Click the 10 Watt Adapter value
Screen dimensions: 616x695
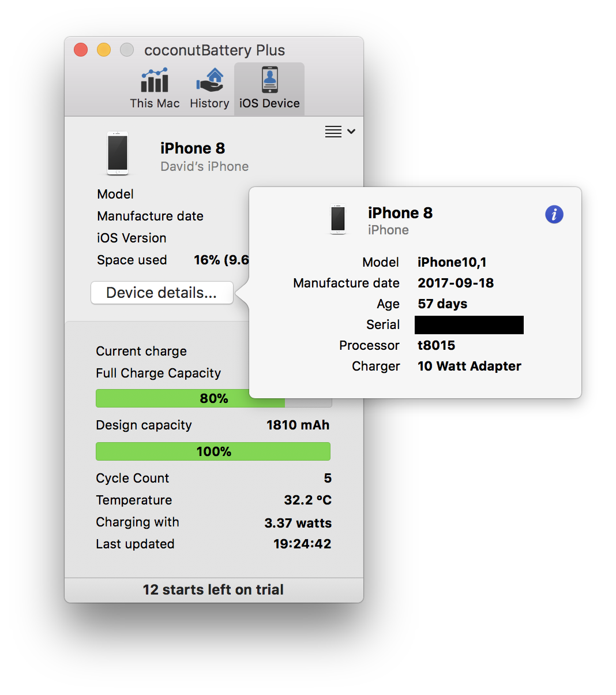click(469, 366)
